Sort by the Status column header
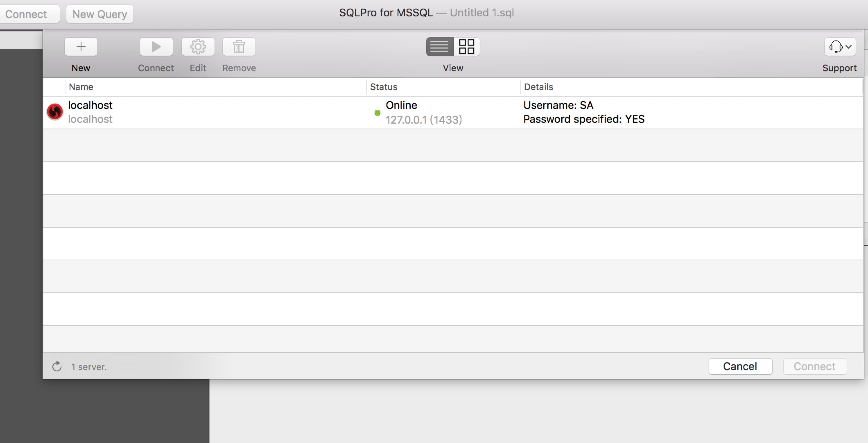Viewport: 868px width, 443px height. (383, 87)
